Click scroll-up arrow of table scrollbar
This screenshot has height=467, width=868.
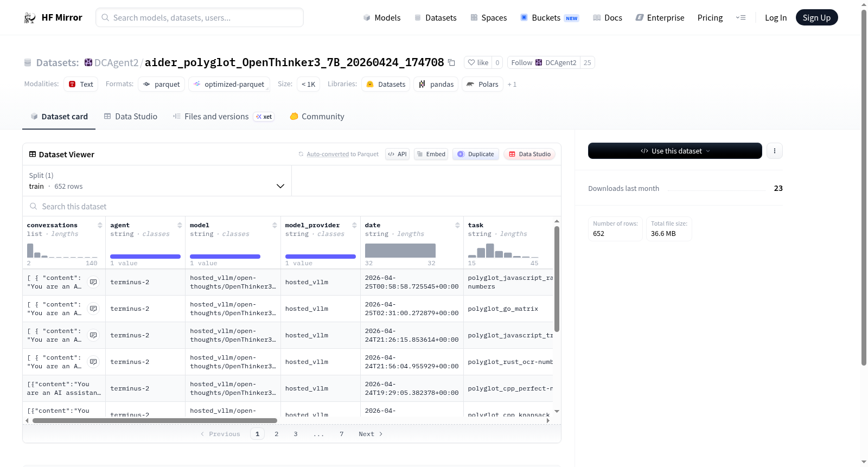coord(557,221)
